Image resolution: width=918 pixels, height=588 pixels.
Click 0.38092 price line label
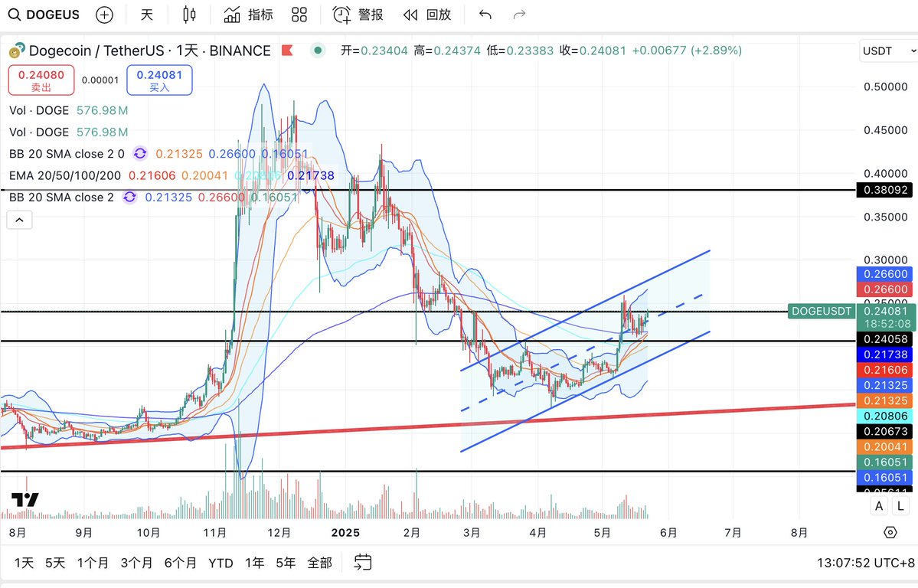tap(886, 190)
